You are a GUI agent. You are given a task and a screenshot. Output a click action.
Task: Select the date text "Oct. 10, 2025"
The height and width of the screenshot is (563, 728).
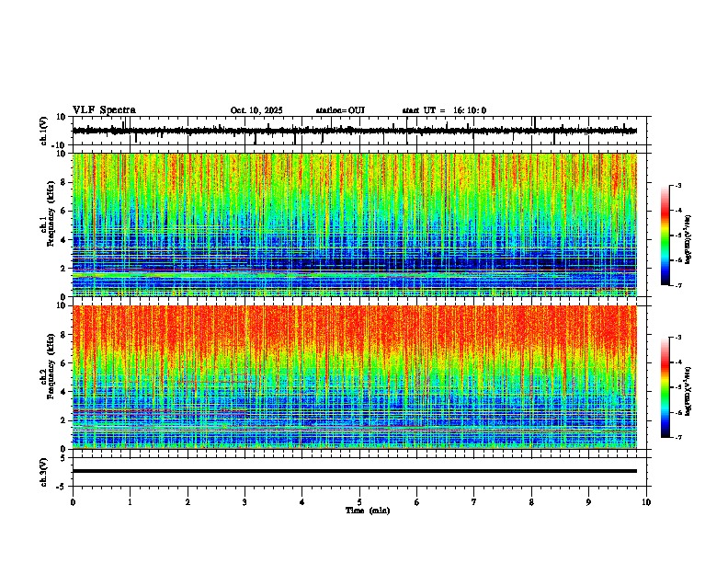click(256, 110)
